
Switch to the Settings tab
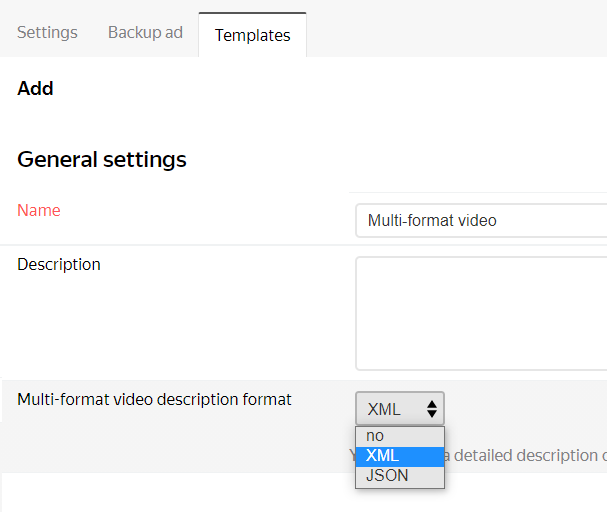47,32
